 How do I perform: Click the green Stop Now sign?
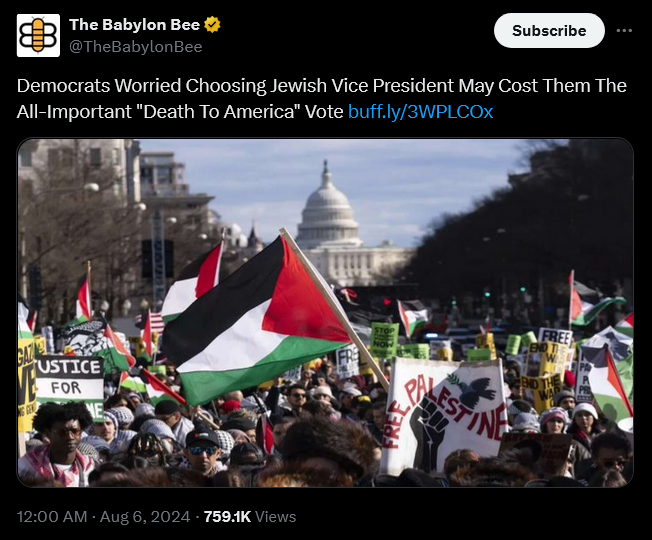(384, 340)
